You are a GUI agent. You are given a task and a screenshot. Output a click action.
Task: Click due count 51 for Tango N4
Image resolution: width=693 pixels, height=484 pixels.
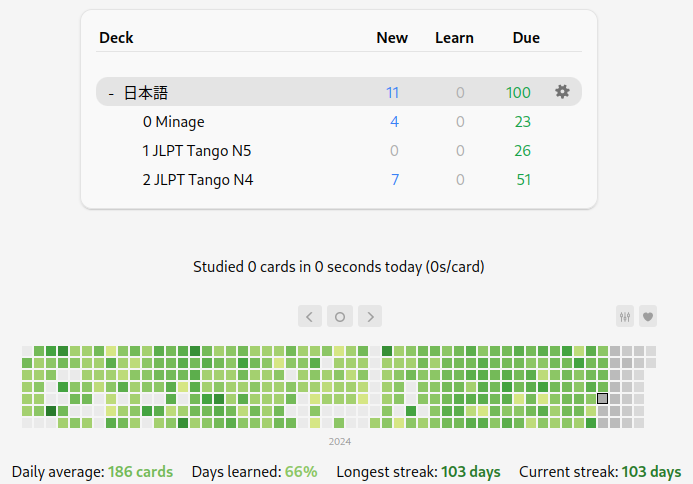[x=524, y=179]
